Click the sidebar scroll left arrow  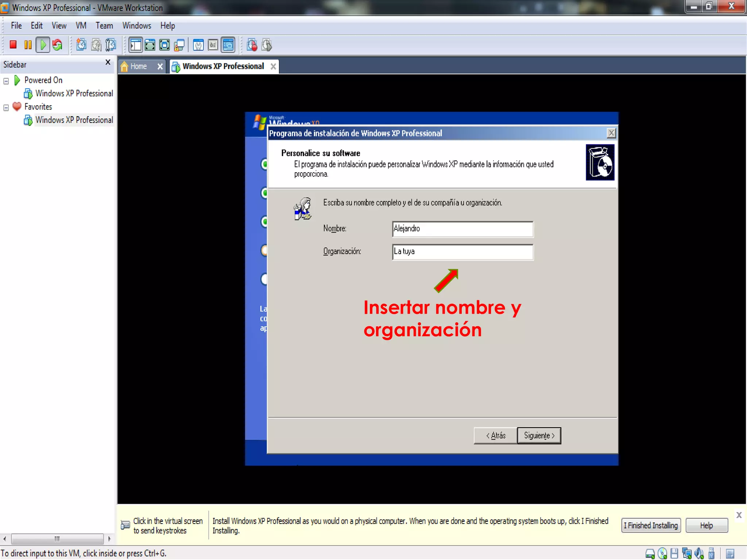click(5, 538)
